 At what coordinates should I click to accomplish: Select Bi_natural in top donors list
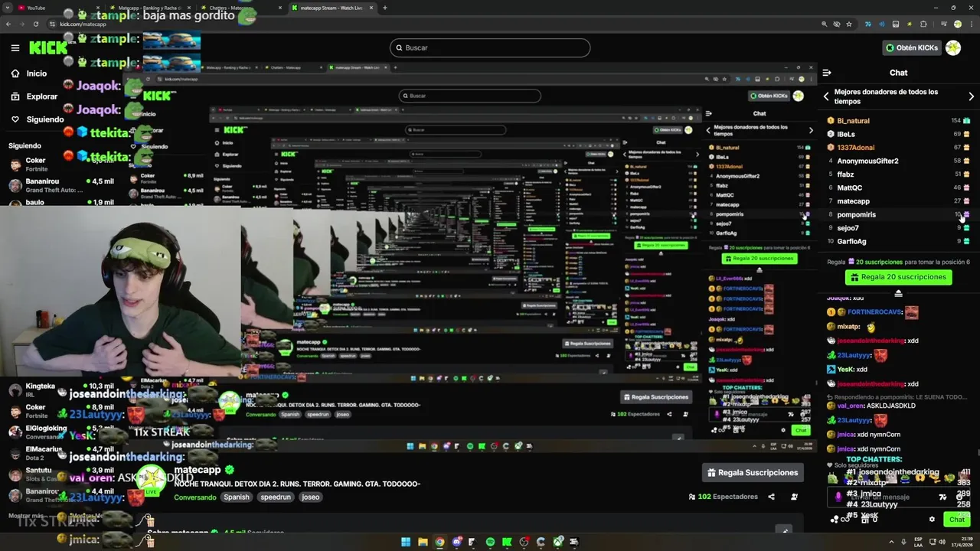[x=899, y=121]
